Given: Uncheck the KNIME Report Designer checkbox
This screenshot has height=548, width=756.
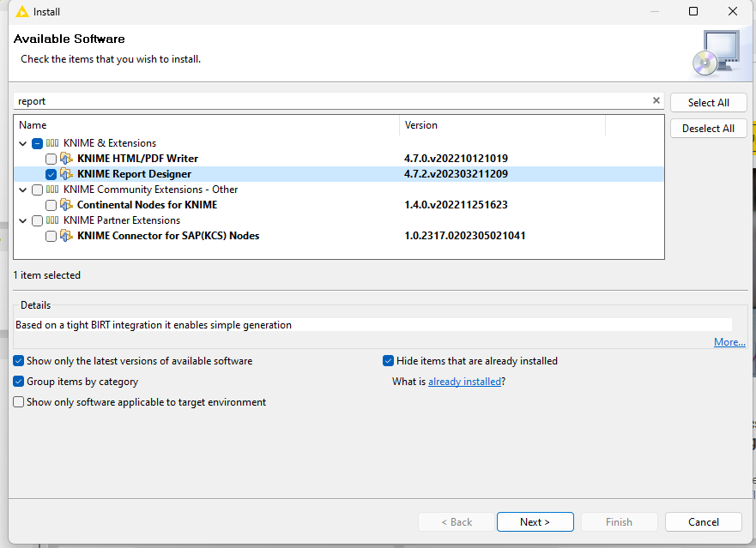Looking at the screenshot, I should [51, 174].
